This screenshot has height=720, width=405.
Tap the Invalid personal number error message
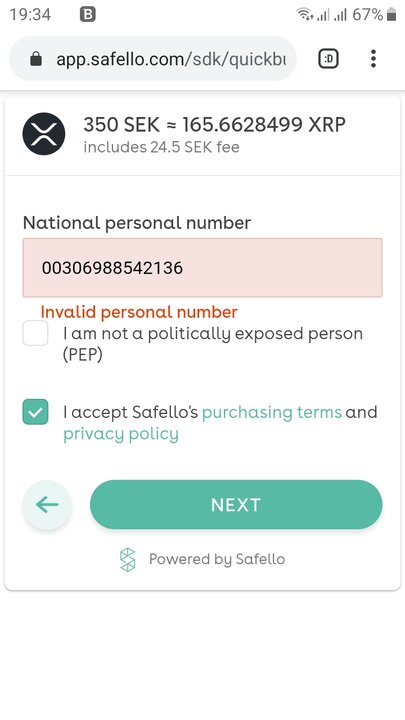tap(139, 312)
